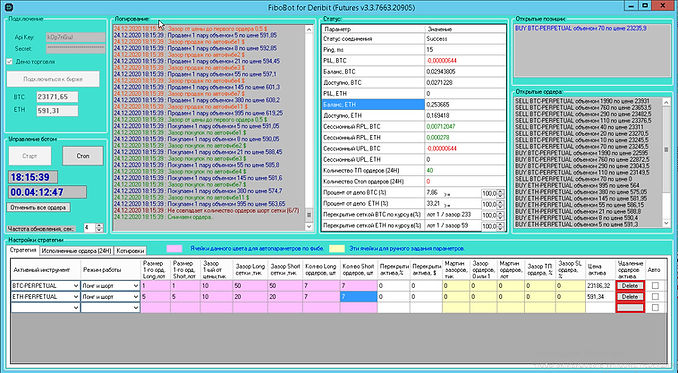Click the Баланс, BTC value 0,02943805
Viewport: 678px width, 373px height.
[441, 72]
